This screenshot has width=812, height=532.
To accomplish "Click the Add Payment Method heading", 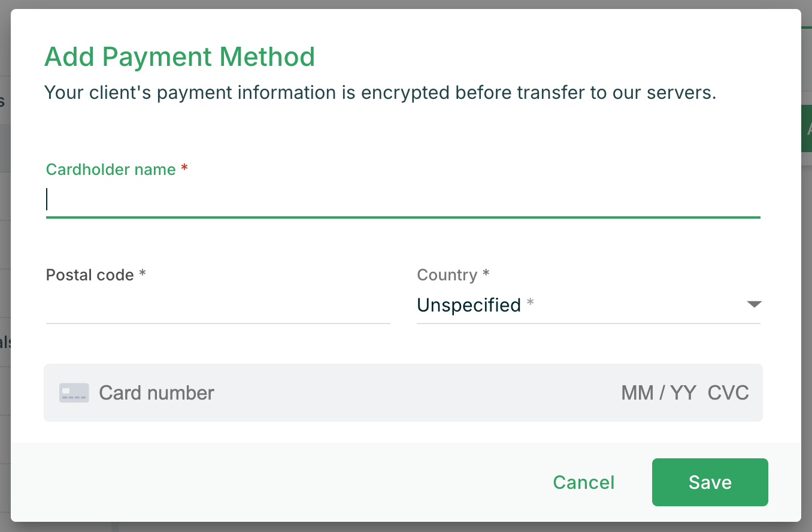I will [x=180, y=57].
